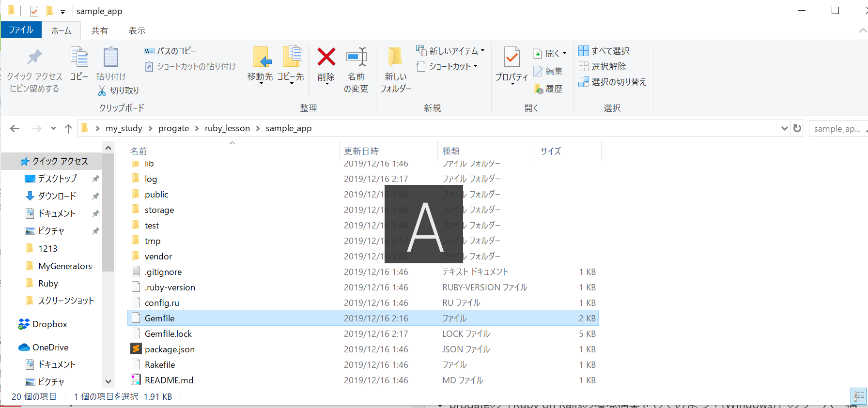Viewport: 868px width, 408px height.
Task: Select the public folder
Action: 156,194
